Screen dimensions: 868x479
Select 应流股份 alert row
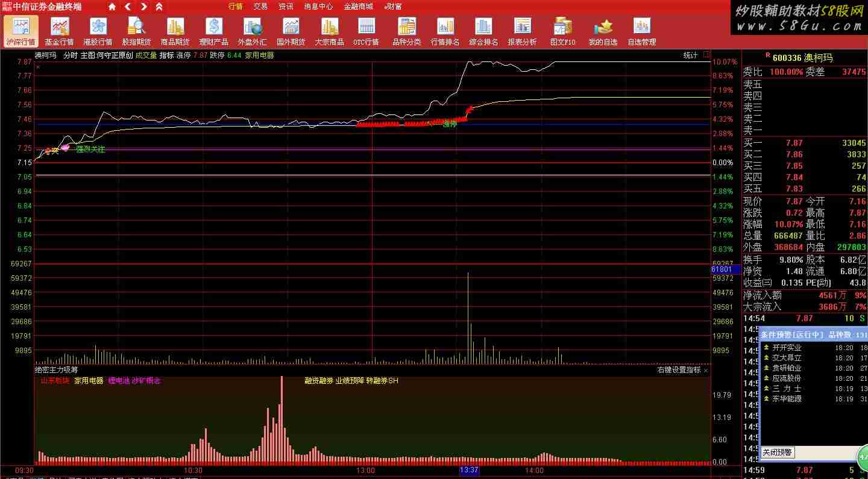814,378
